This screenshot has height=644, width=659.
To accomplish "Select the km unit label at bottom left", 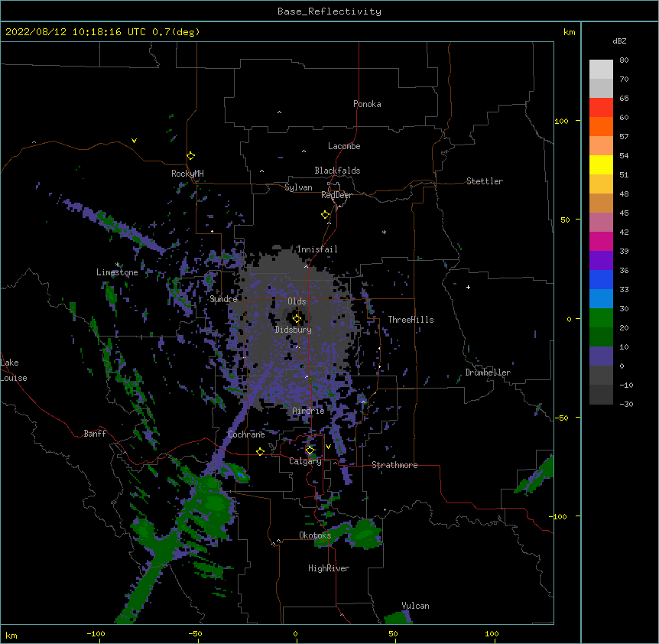I will pyautogui.click(x=11, y=635).
